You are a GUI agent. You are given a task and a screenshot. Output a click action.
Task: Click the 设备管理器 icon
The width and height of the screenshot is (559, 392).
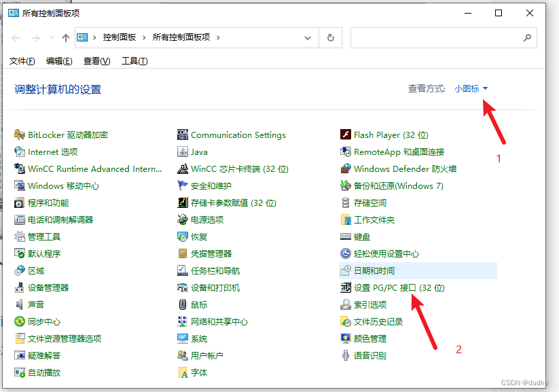19,288
